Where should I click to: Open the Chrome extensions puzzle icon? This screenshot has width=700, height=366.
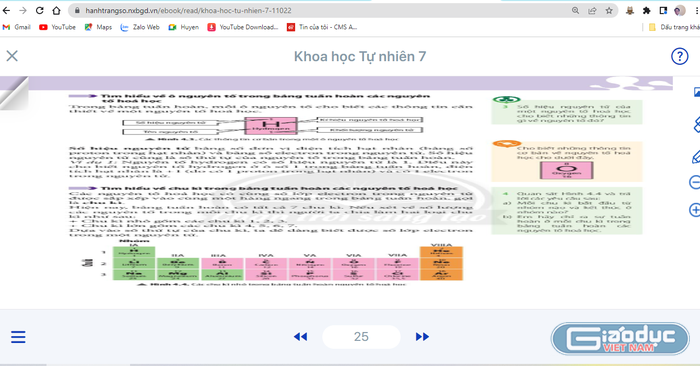click(646, 10)
